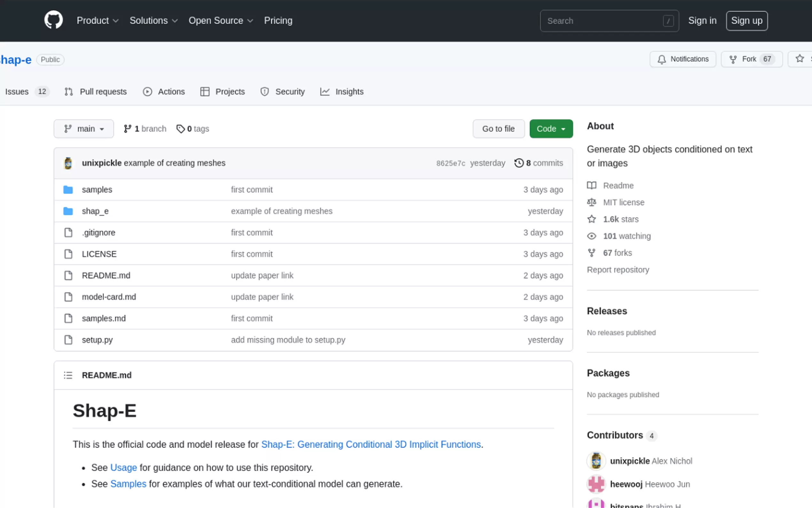The height and width of the screenshot is (508, 812).
Task: Click the Go to file button
Action: click(x=498, y=129)
